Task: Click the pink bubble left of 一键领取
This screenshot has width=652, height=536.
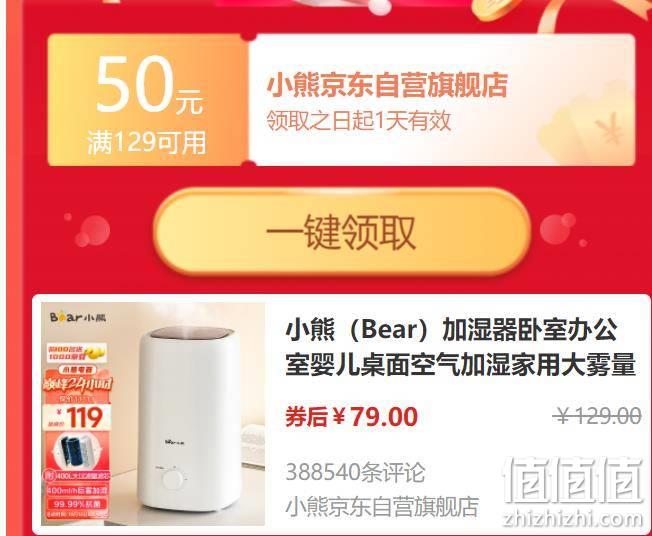Action: click(92, 230)
